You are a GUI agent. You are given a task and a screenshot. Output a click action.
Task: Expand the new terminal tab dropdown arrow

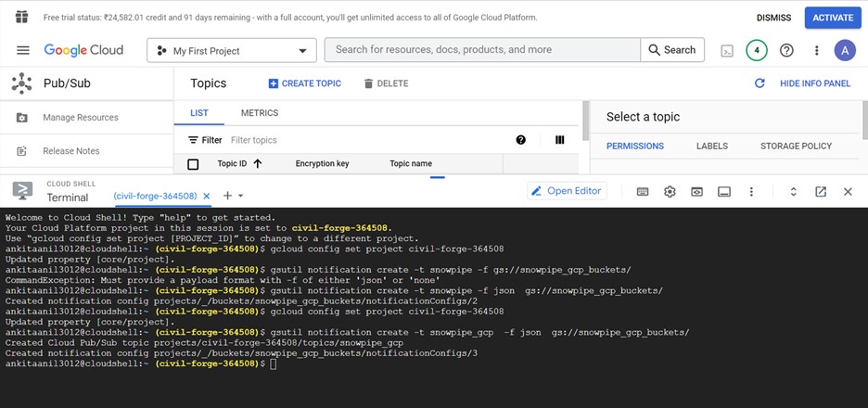tap(241, 197)
